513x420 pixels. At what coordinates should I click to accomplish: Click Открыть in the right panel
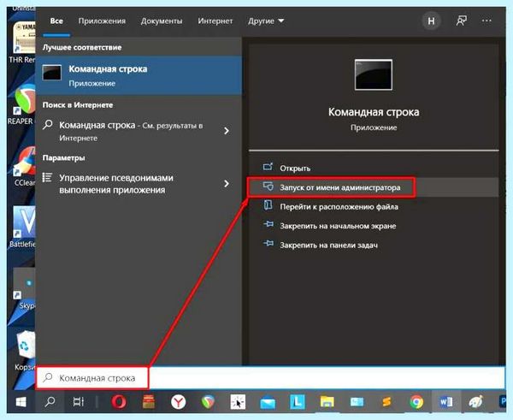click(x=295, y=169)
